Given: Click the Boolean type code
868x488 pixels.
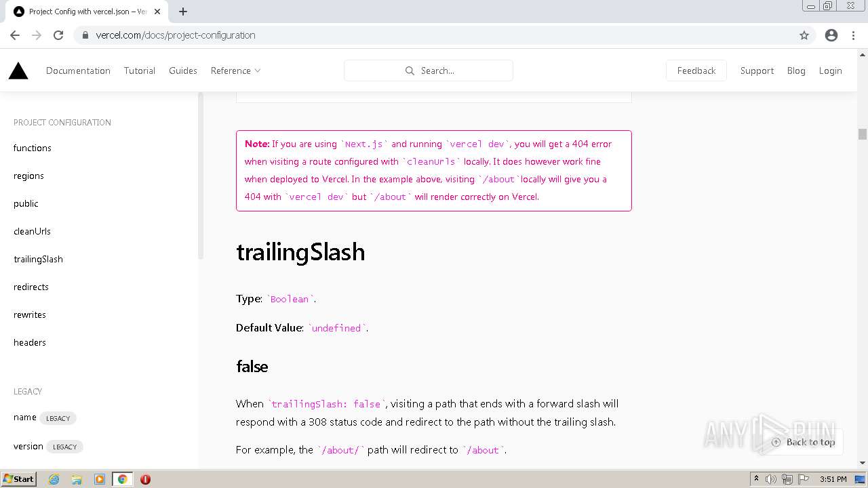Looking at the screenshot, I should [x=290, y=299].
